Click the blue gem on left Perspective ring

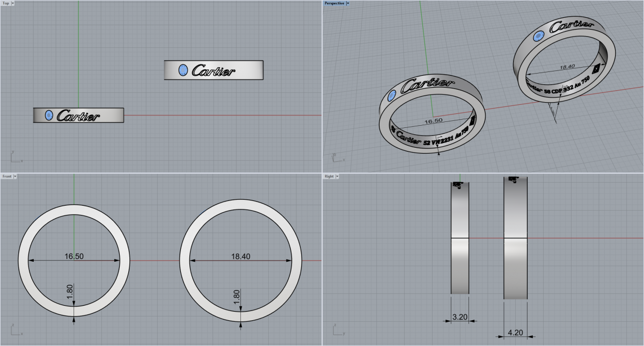(391, 96)
